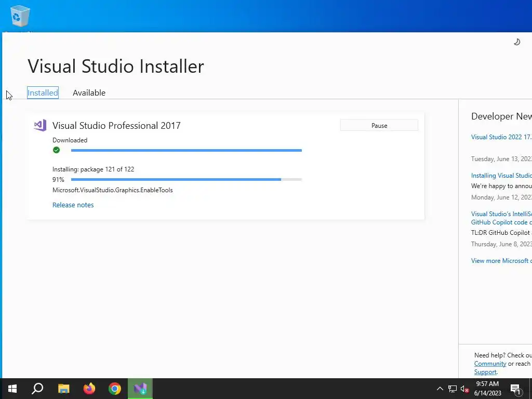This screenshot has width=532, height=399.
Task: Switch to the Available tab
Action: [89, 92]
